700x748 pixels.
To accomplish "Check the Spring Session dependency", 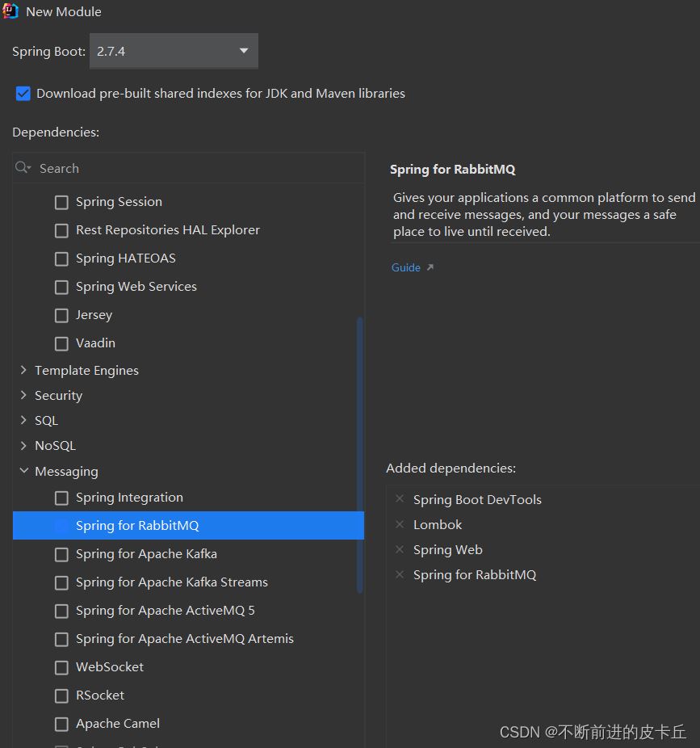I will 61,202.
